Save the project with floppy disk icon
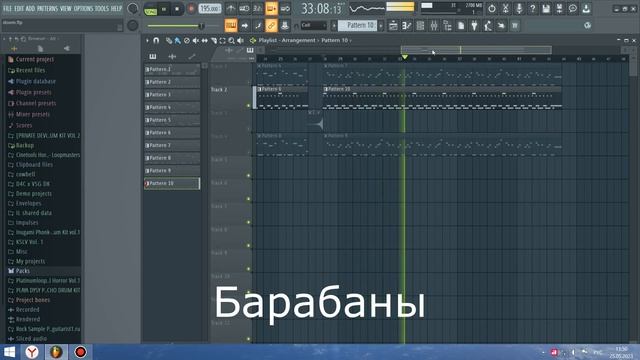 pos(546,9)
